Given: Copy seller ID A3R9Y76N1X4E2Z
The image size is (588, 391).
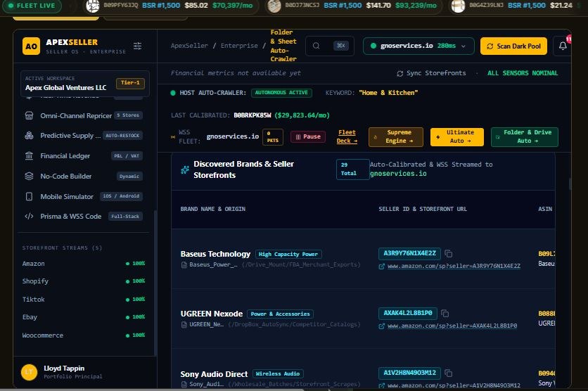Looking at the screenshot, I should coord(449,254).
